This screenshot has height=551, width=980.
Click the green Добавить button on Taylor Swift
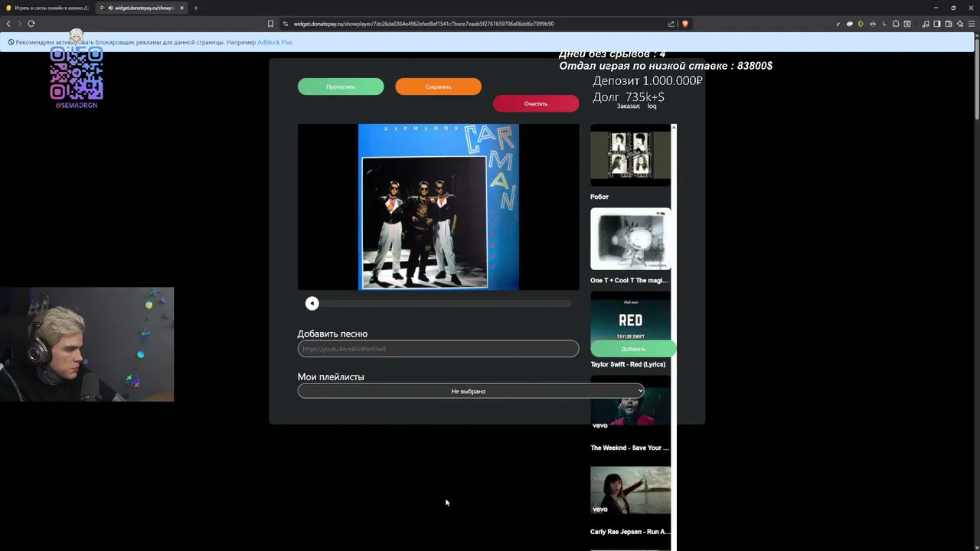(x=633, y=348)
